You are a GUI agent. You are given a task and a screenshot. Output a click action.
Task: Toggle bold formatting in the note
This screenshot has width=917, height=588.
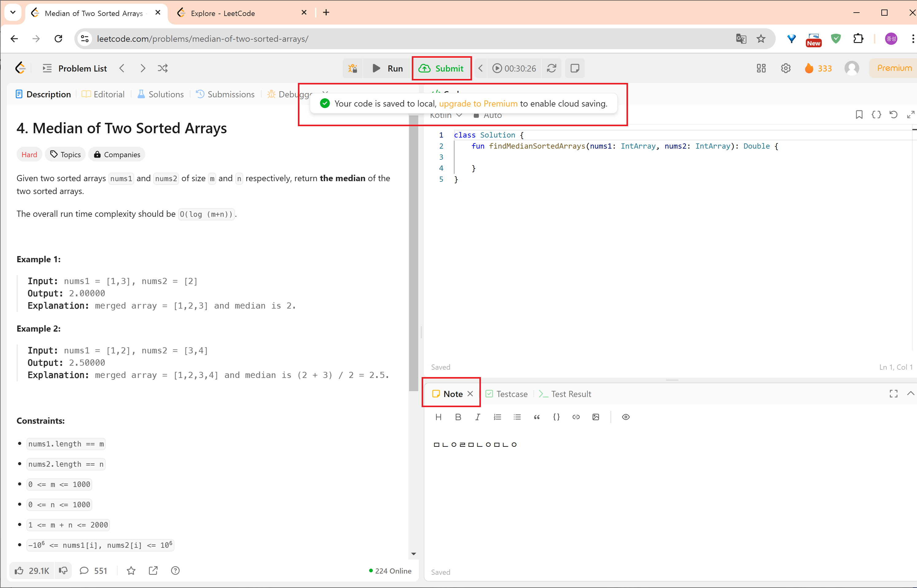[458, 417]
